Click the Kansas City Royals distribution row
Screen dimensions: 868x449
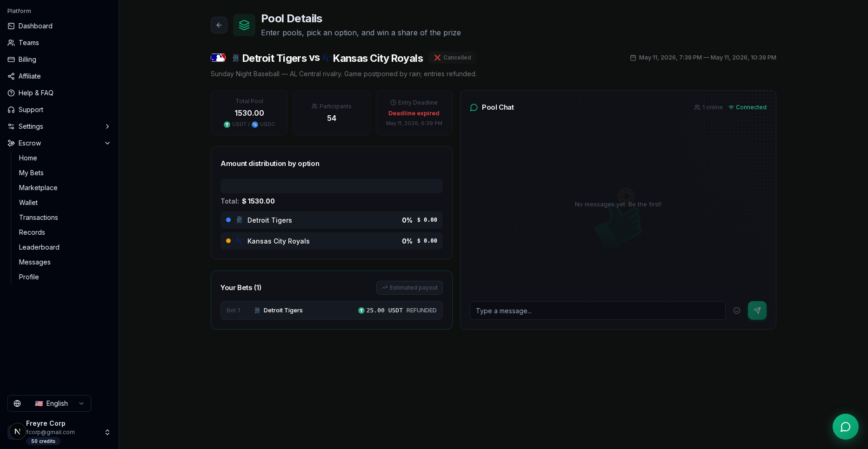(x=332, y=241)
